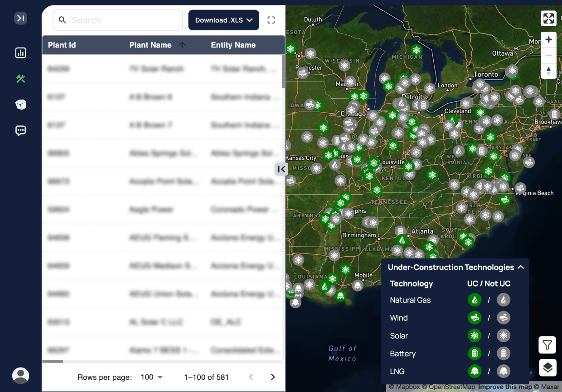Zoom in on the map
Viewport: 562px width, 392px height.
pos(548,40)
